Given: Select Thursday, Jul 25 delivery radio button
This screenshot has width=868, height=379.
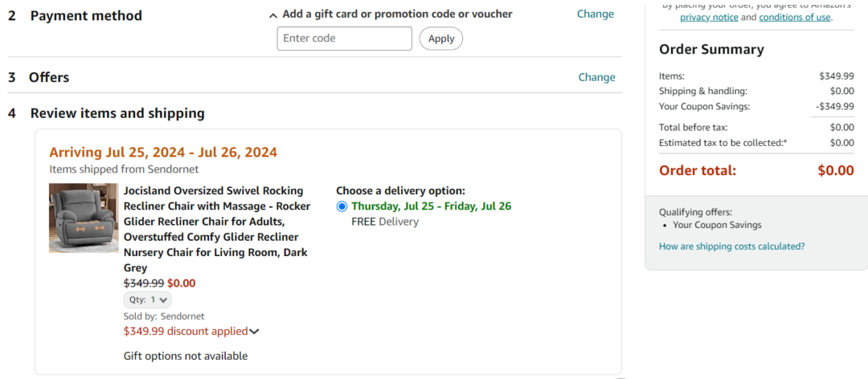Looking at the screenshot, I should 342,206.
